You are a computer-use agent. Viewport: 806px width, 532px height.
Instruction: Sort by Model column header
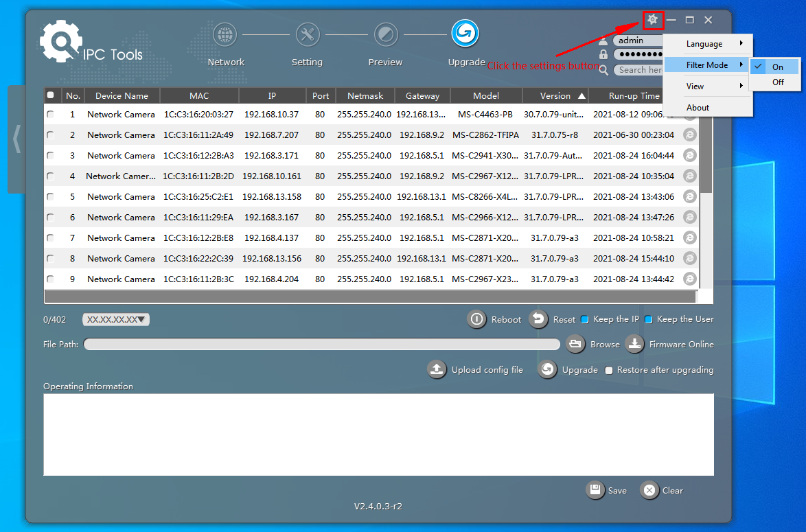click(486, 95)
